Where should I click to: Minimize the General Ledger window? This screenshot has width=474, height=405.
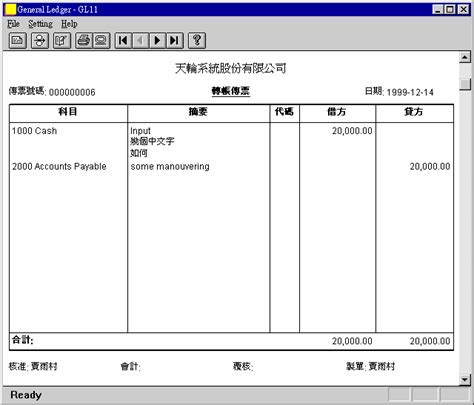(x=438, y=9)
